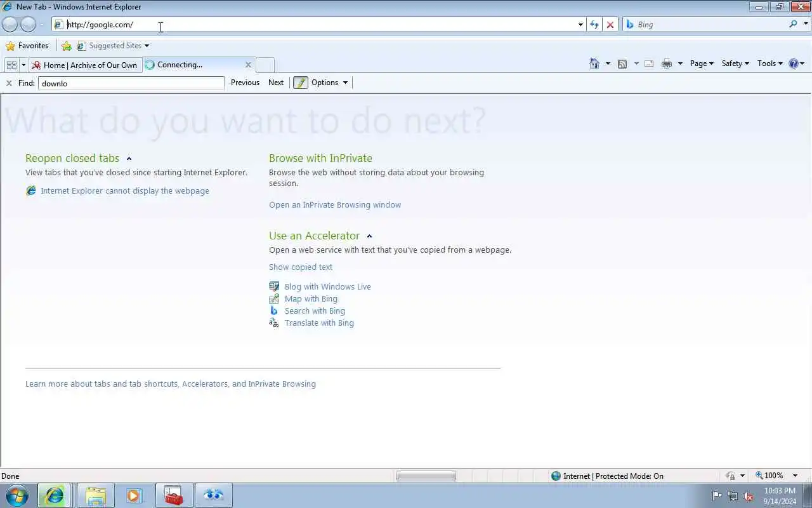Open the recent pages dropdown arrow
This screenshot has height=508, width=812.
click(x=42, y=25)
